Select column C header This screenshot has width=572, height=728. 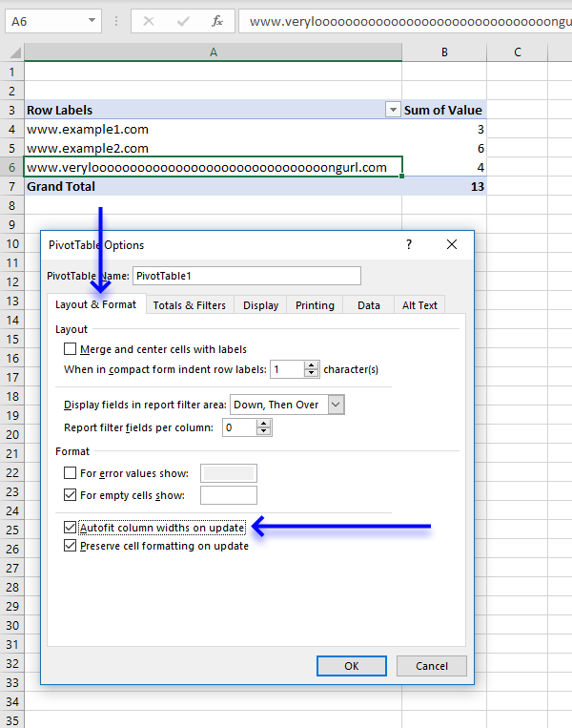click(518, 52)
